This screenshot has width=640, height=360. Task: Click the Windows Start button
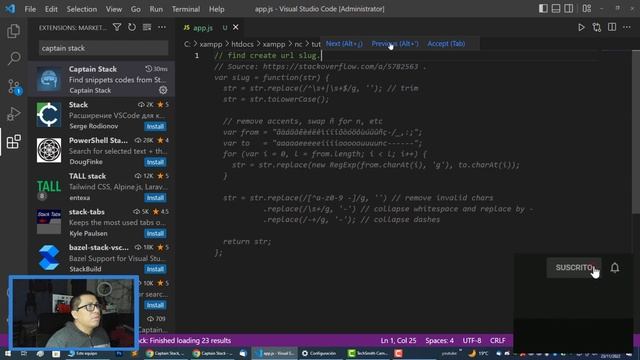pyautogui.click(x=7, y=353)
